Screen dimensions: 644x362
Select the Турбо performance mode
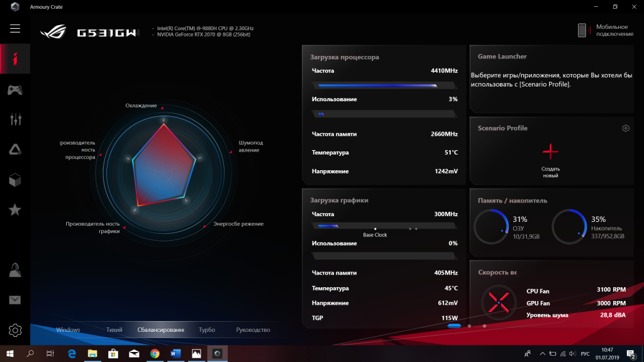pyautogui.click(x=206, y=330)
